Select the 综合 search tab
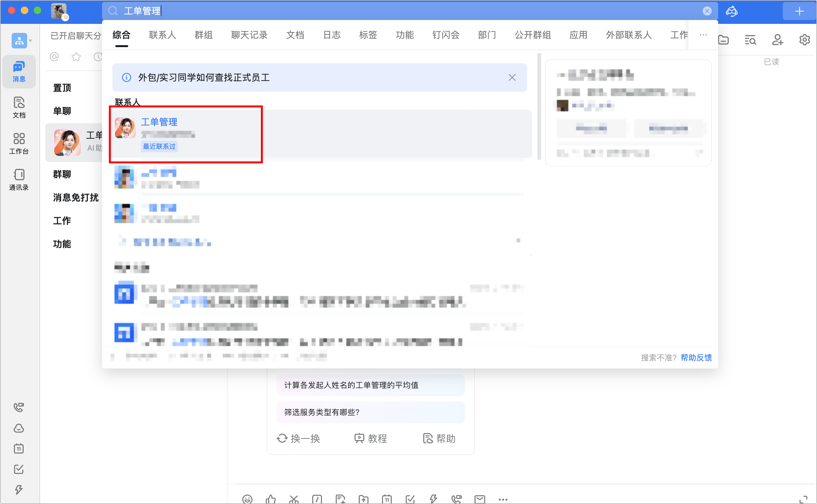Screen dimensions: 817x504 tap(121, 35)
